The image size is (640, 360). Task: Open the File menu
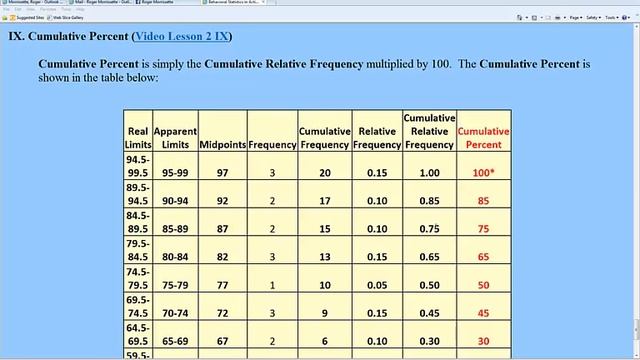point(7,9)
